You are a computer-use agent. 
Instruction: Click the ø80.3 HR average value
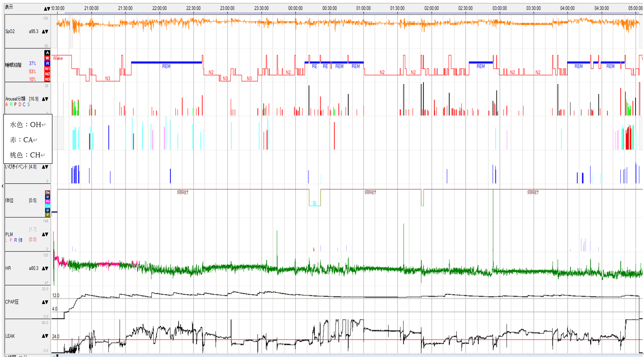tap(34, 268)
